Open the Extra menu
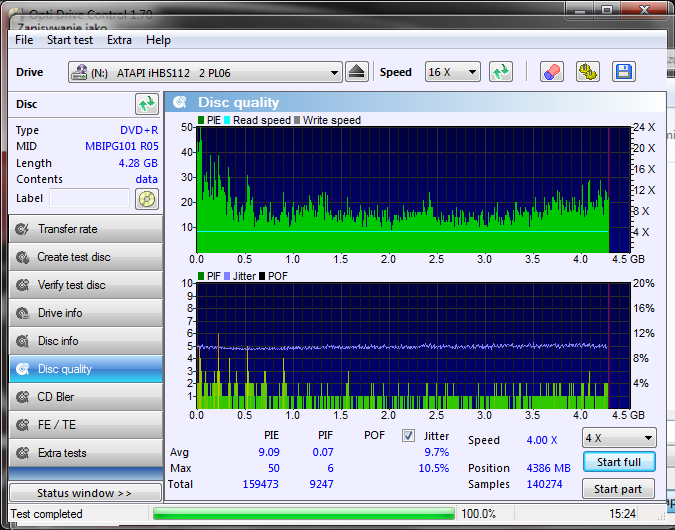 119,40
